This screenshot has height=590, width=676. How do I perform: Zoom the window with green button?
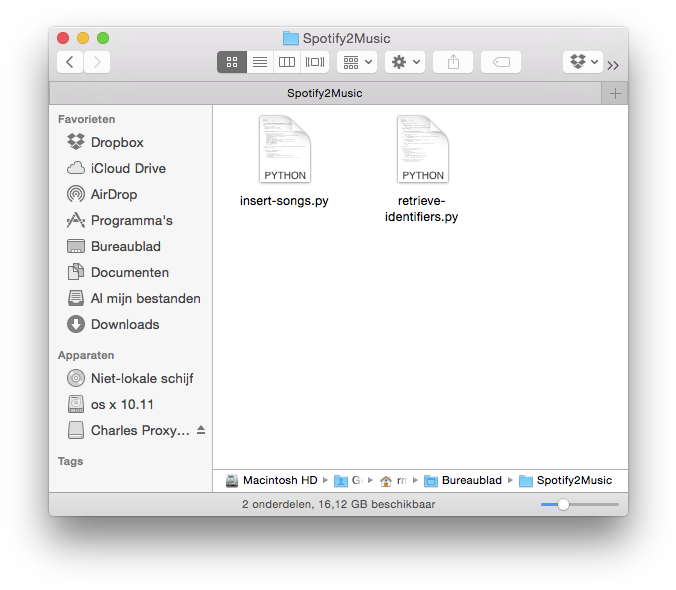(x=103, y=38)
